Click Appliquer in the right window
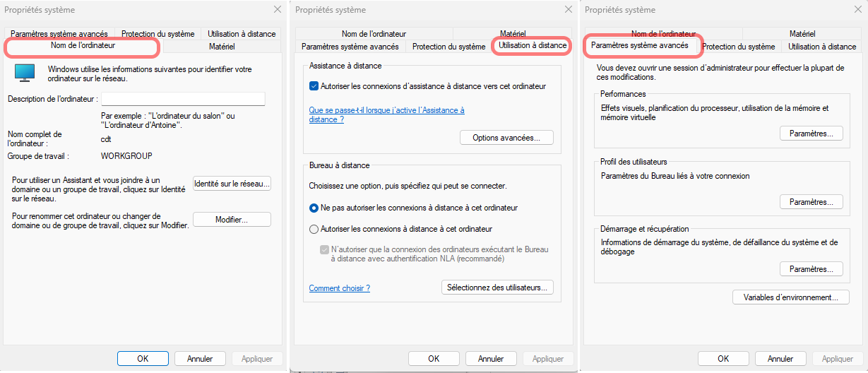This screenshot has height=373, width=868. (x=838, y=359)
